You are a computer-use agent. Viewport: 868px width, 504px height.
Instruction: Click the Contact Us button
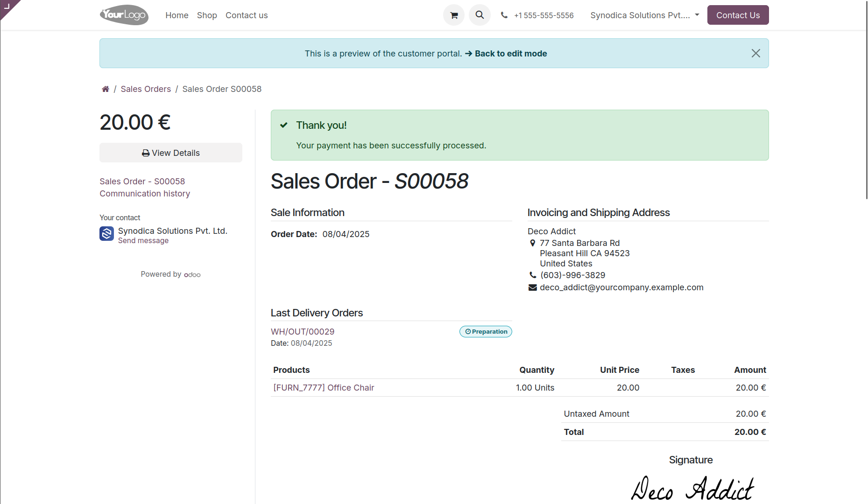click(738, 15)
